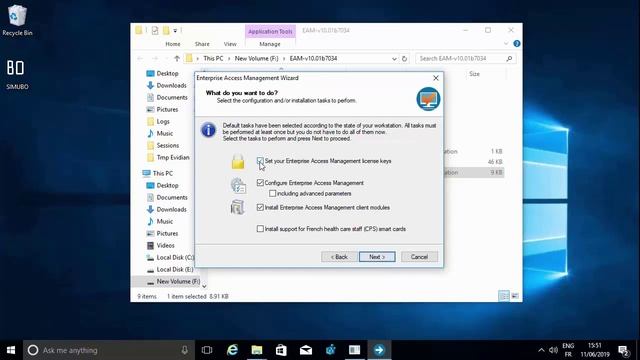Open the View tab in File Explorer
This screenshot has width=640, height=360.
[x=230, y=44]
